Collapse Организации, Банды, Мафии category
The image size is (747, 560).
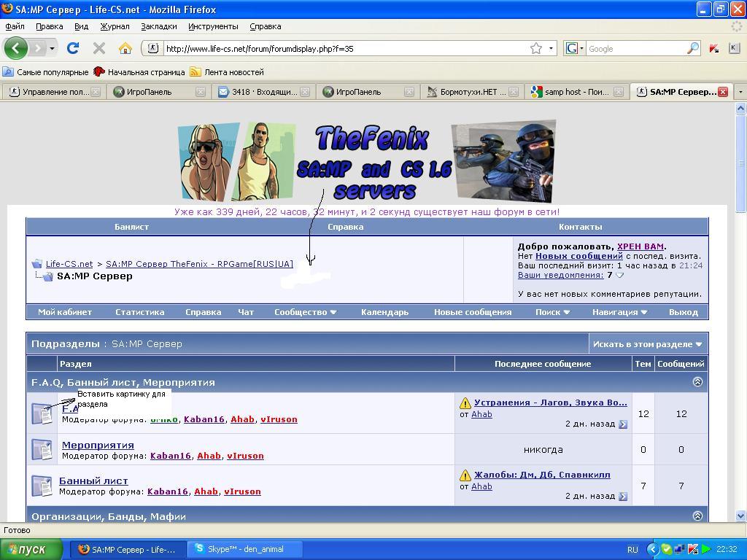coord(697,516)
